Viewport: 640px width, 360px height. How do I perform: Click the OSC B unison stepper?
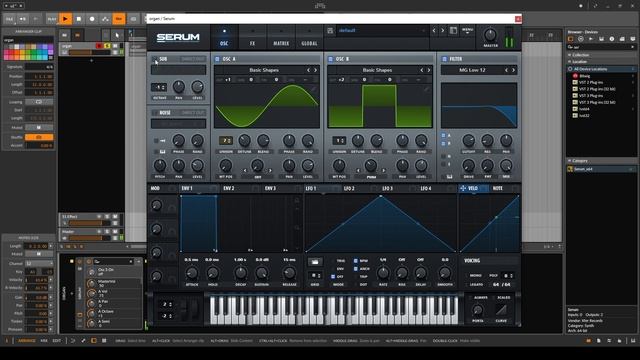(x=339, y=140)
